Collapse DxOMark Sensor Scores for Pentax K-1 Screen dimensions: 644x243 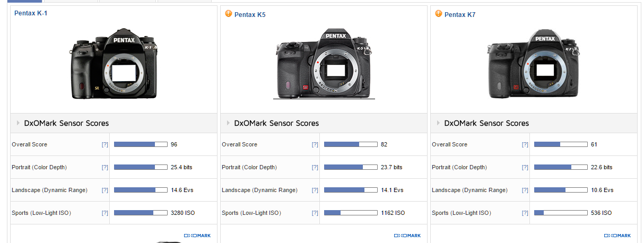click(x=19, y=123)
